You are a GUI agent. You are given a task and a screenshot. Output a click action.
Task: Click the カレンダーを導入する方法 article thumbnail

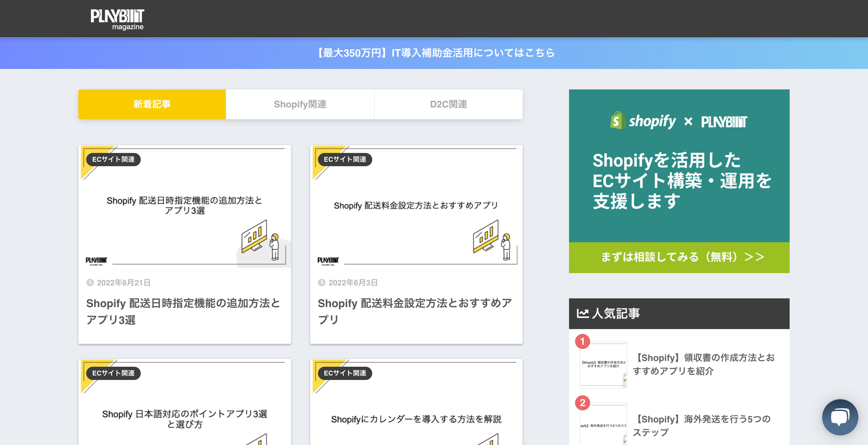(416, 402)
